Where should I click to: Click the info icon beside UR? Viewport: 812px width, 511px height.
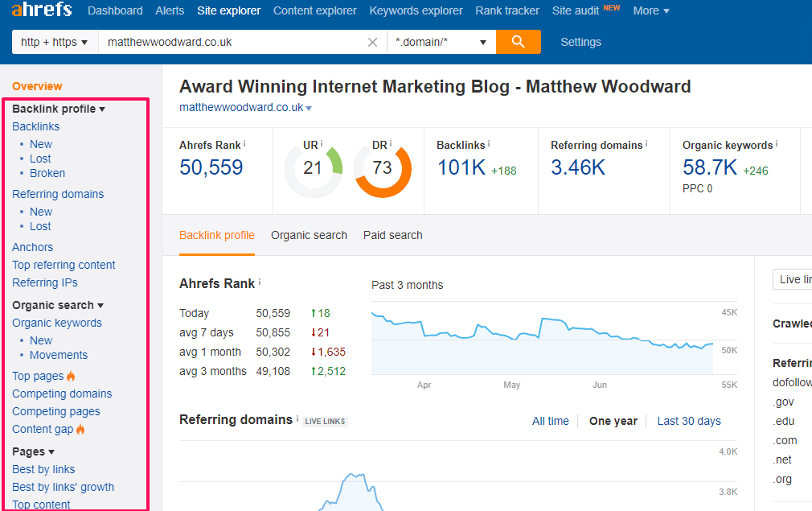click(321, 144)
